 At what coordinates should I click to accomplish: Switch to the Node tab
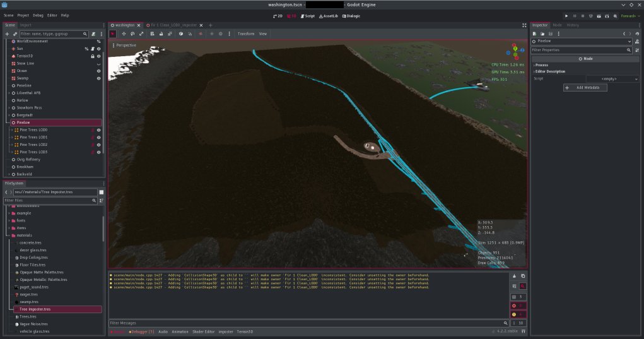click(557, 25)
